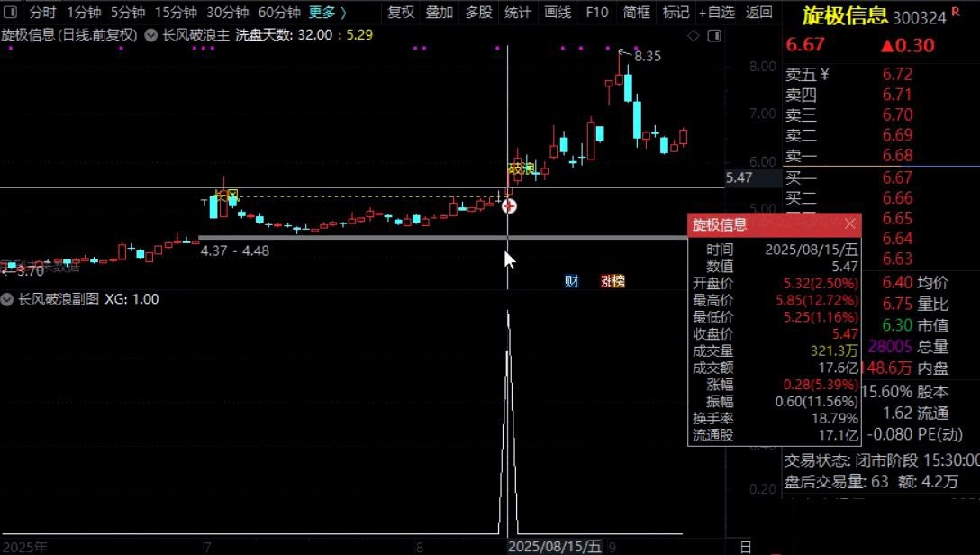This screenshot has width=980, height=555.
Task: Click the 日 period label at bottom
Action: (746, 548)
